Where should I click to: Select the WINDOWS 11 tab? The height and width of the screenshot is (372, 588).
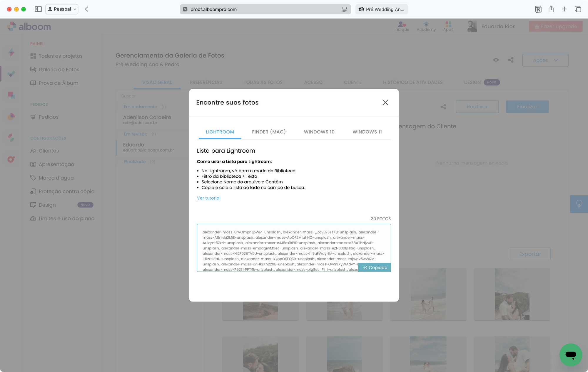pyautogui.click(x=367, y=132)
